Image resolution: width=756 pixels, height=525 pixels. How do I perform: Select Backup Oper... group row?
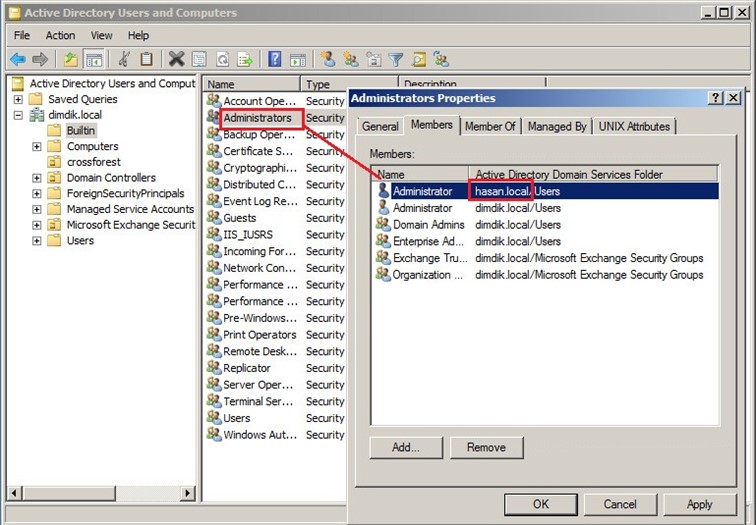(x=275, y=135)
